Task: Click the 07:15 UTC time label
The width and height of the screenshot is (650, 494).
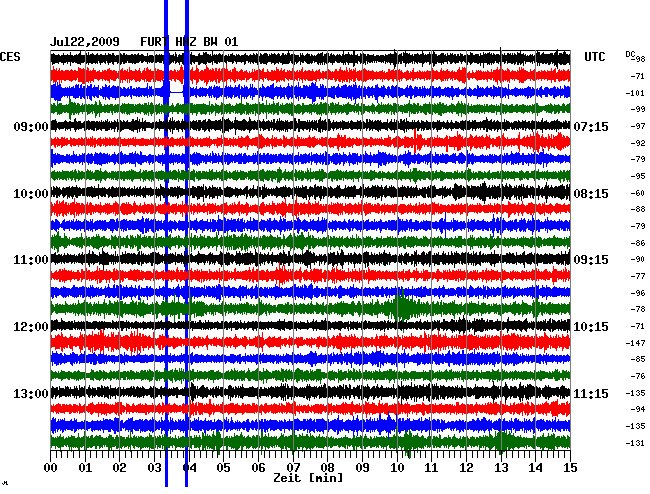Action: 591,126
